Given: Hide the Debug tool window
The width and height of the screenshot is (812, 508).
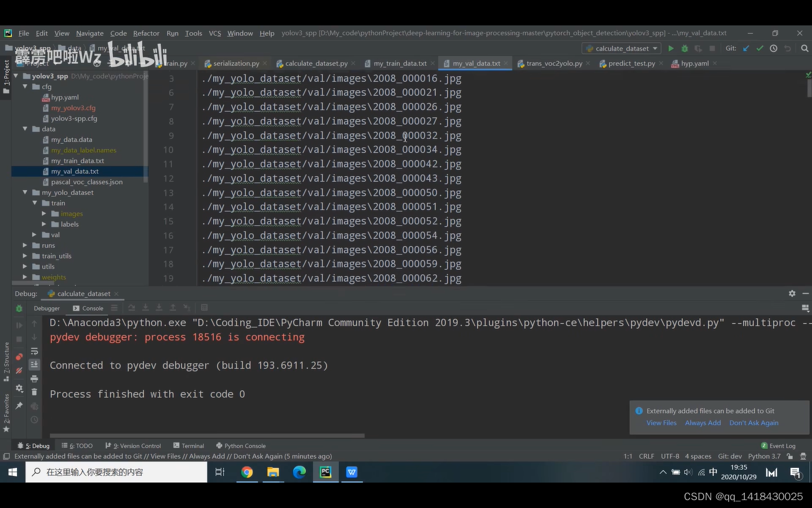Looking at the screenshot, I should tap(806, 294).
